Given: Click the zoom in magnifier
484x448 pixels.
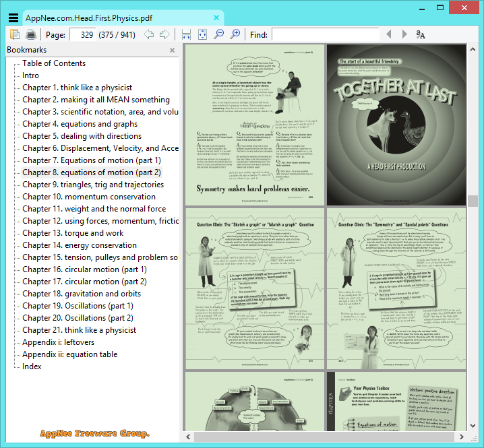Looking at the screenshot, I should pos(235,34).
